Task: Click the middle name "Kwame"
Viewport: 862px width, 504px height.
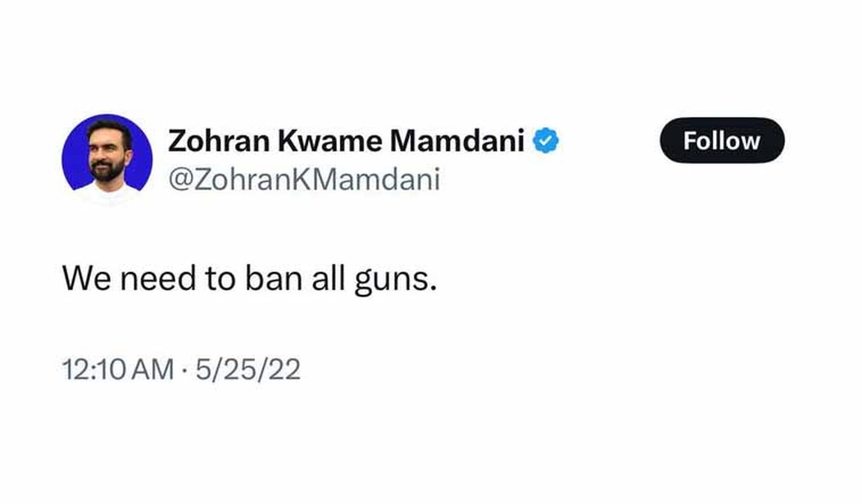Action: (331, 142)
